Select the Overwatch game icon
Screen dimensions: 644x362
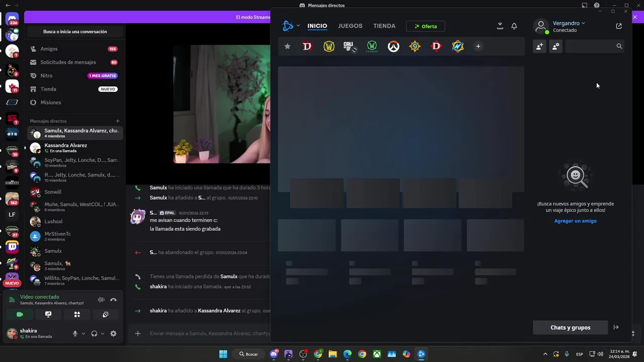[x=393, y=46]
